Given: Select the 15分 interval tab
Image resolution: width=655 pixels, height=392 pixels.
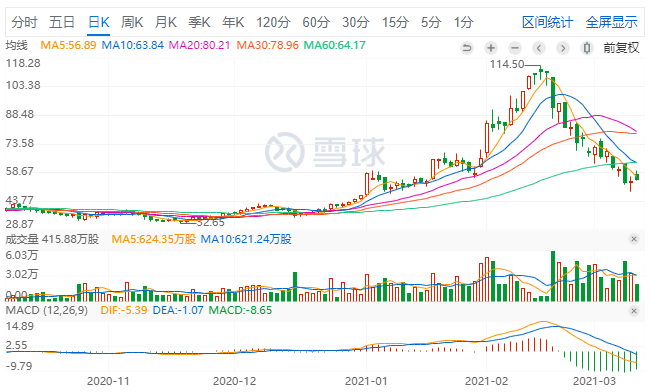Looking at the screenshot, I should click(x=395, y=22).
